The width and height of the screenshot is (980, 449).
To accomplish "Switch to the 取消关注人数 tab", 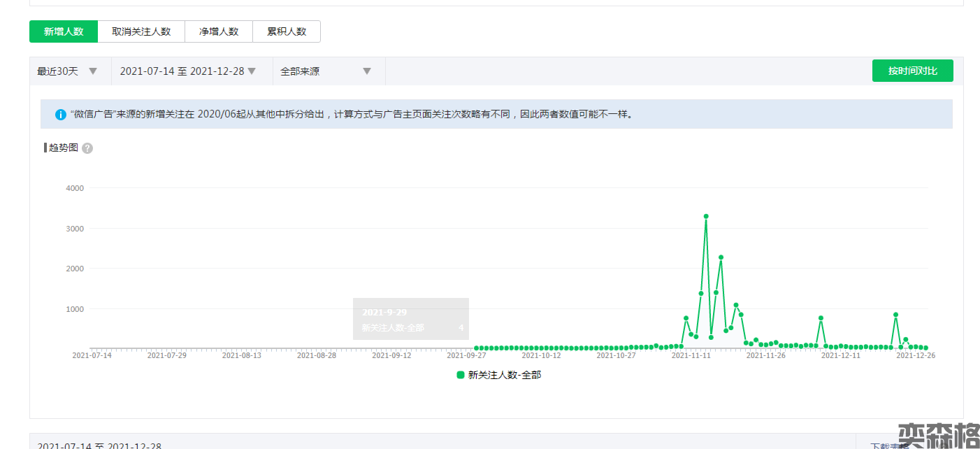I will pyautogui.click(x=141, y=31).
